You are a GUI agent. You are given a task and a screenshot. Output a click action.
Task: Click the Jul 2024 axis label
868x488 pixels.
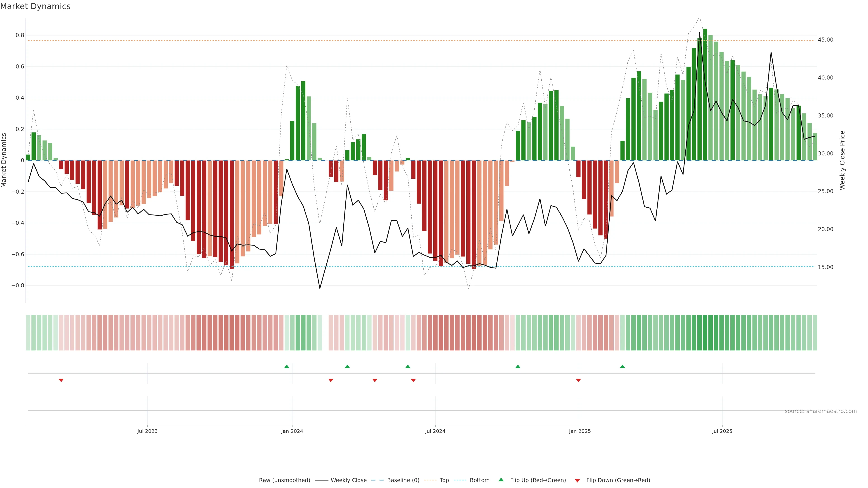(435, 431)
